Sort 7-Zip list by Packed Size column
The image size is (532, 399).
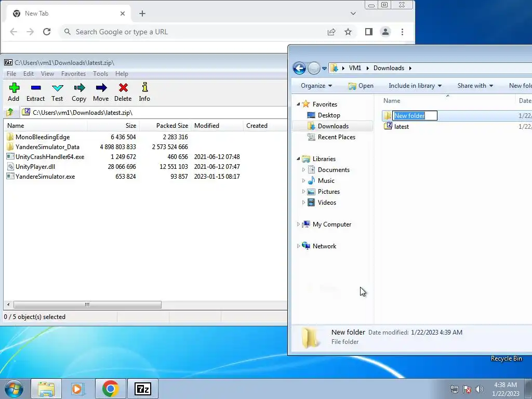coord(165,126)
